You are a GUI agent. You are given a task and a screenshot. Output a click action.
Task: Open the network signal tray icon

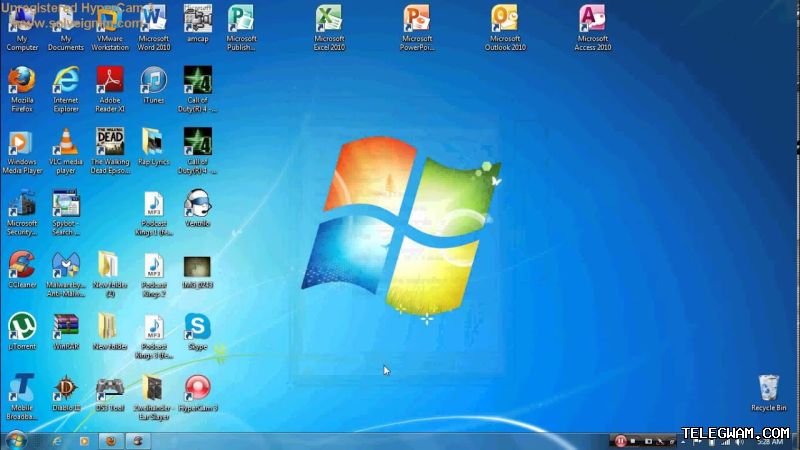[x=726, y=442]
